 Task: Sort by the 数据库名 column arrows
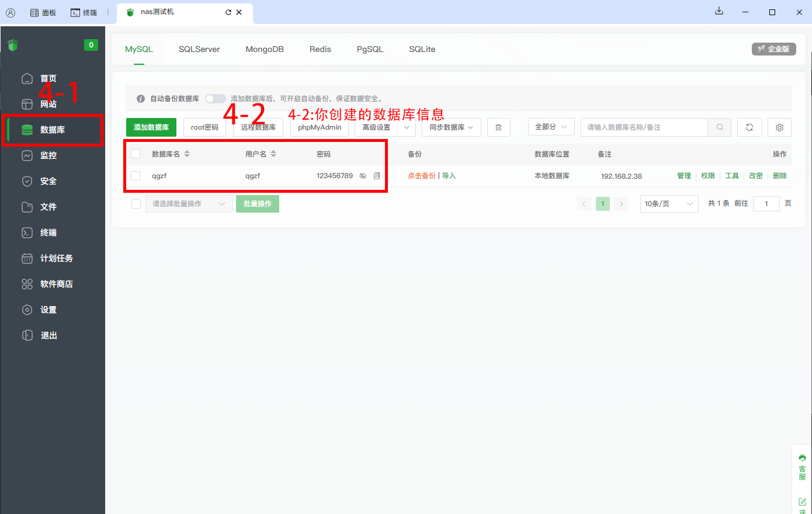pyautogui.click(x=187, y=154)
